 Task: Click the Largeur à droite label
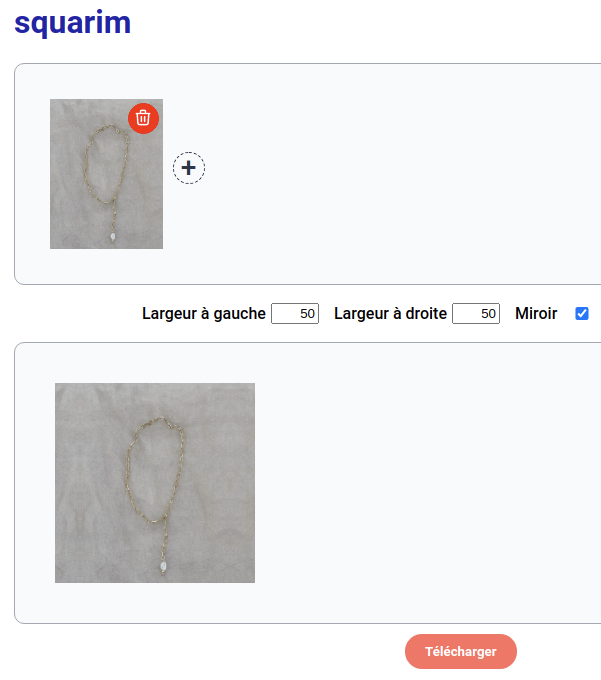point(390,314)
